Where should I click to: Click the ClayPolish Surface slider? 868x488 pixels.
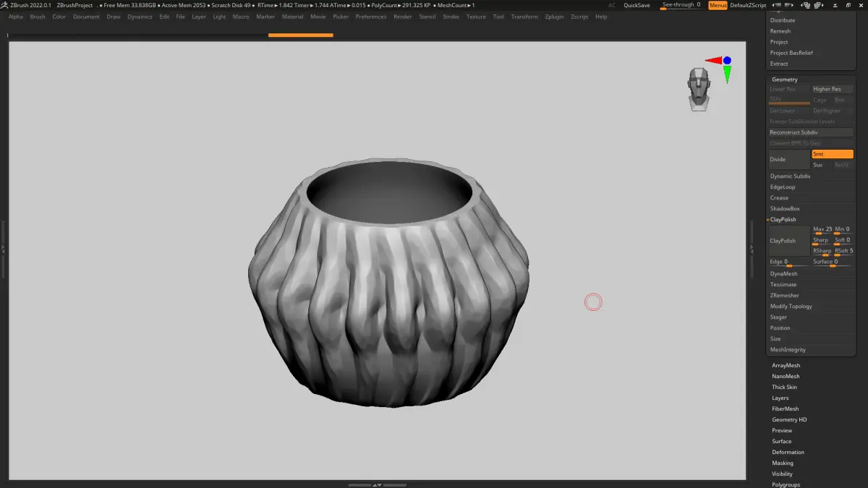(833, 262)
